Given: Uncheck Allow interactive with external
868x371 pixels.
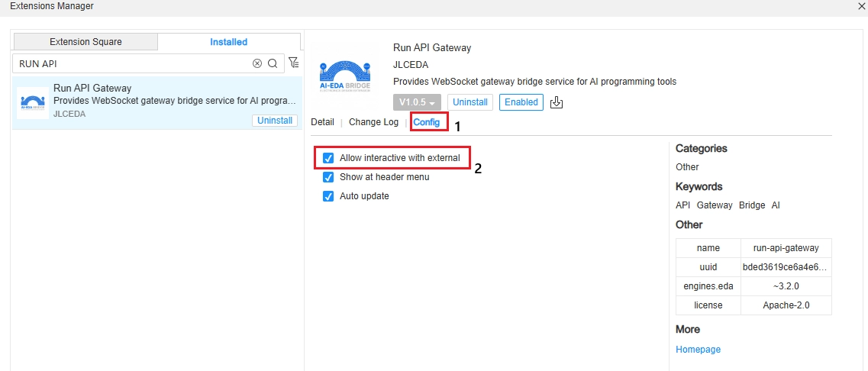Looking at the screenshot, I should [328, 158].
